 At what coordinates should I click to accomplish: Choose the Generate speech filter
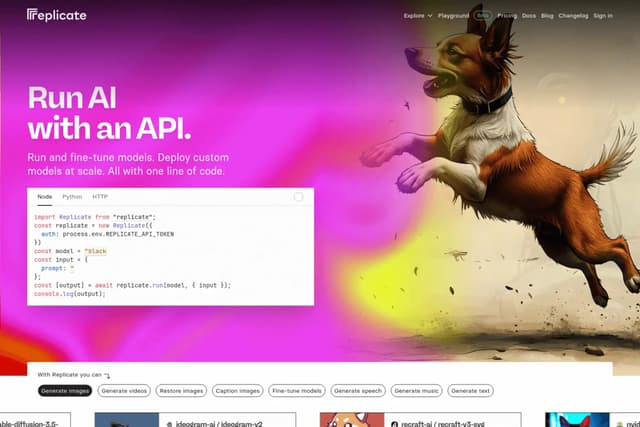click(358, 391)
